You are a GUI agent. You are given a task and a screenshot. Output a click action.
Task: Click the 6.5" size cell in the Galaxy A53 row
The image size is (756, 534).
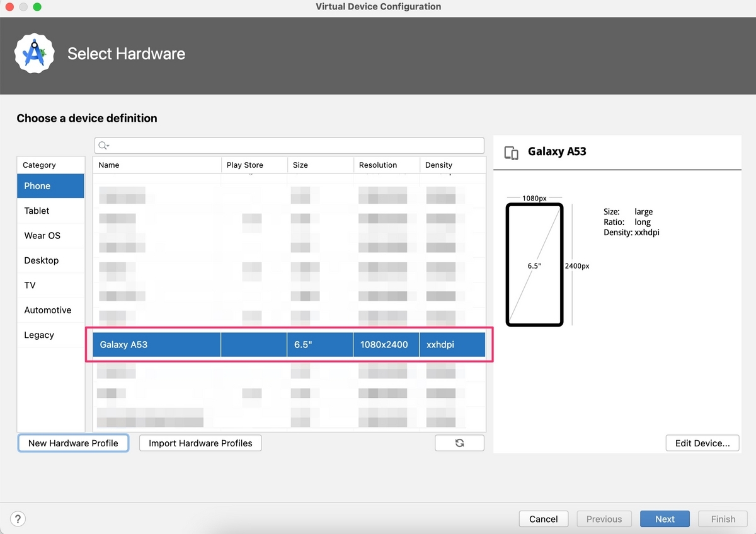pyautogui.click(x=320, y=345)
